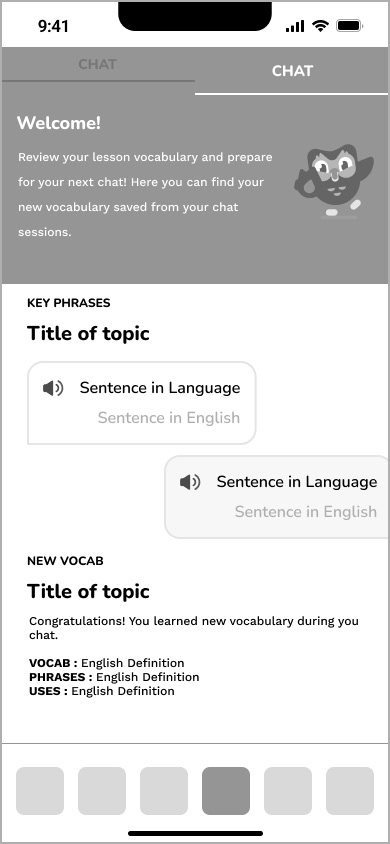This screenshot has height=844, width=390.
Task: Select the highlighted fourth bottom navigation item
Action: click(226, 791)
